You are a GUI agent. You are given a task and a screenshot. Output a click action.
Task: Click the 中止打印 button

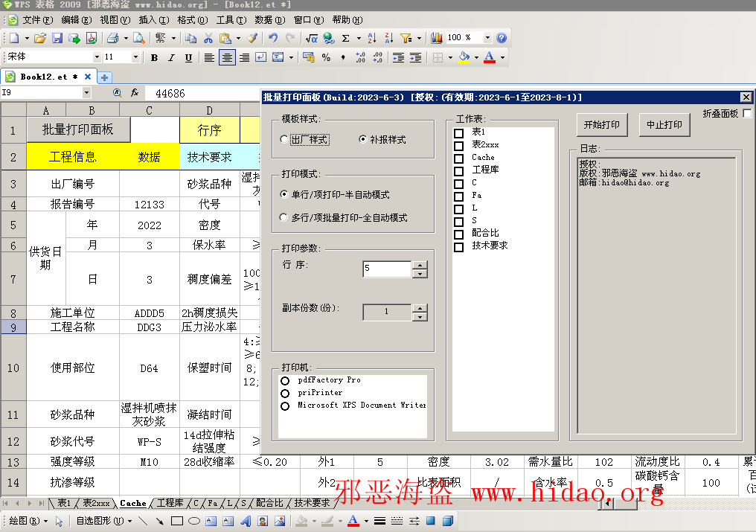tap(664, 125)
